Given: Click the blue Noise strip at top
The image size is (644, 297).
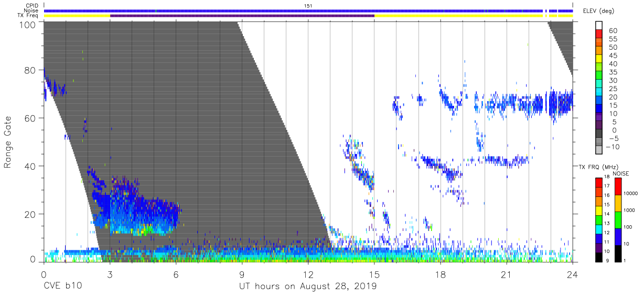Looking at the screenshot, I should [x=308, y=10].
